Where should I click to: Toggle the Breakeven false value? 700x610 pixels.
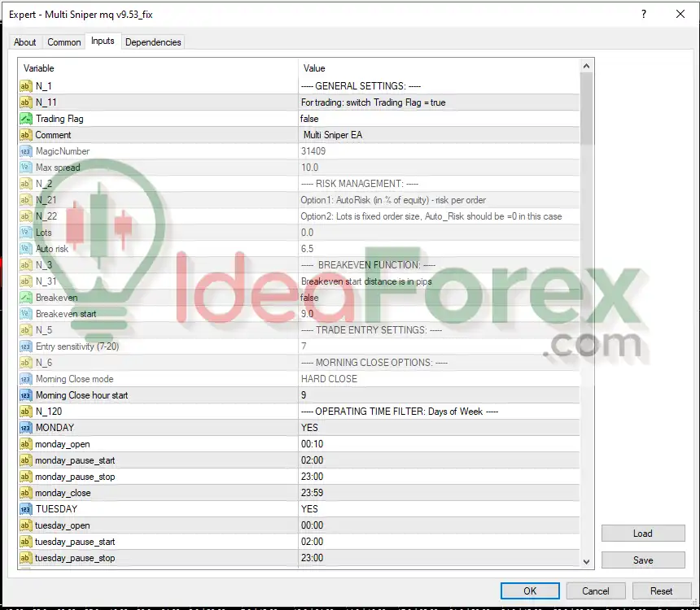tap(439, 298)
